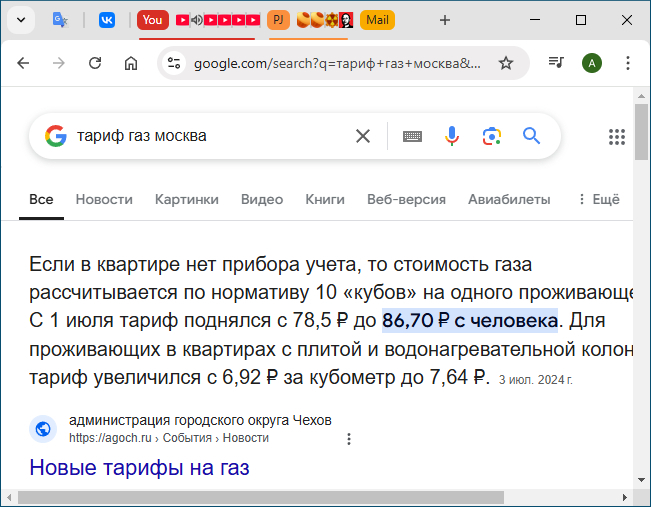The height and width of the screenshot is (507, 651).
Task: Click the scroll down arrow
Action: tap(641, 480)
